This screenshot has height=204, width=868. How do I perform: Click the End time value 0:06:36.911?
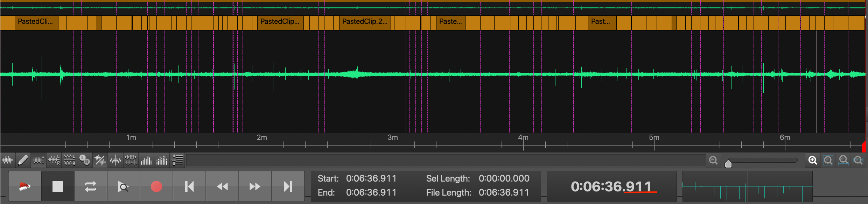pyautogui.click(x=371, y=192)
